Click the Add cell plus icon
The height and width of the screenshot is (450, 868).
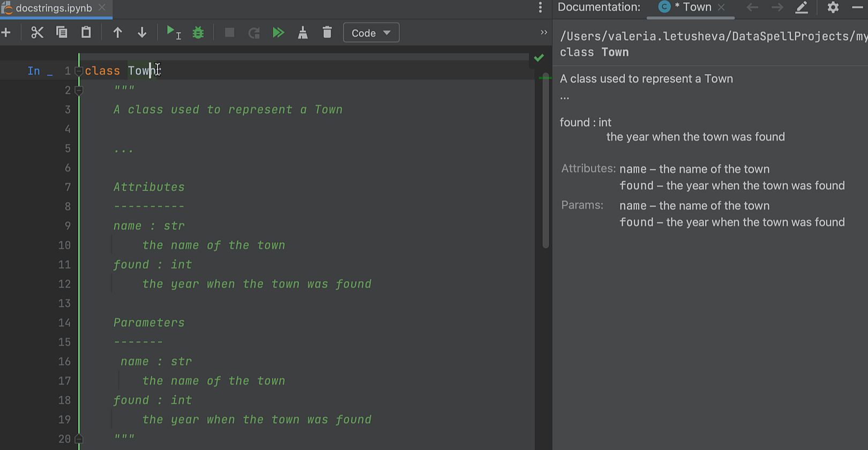point(6,33)
